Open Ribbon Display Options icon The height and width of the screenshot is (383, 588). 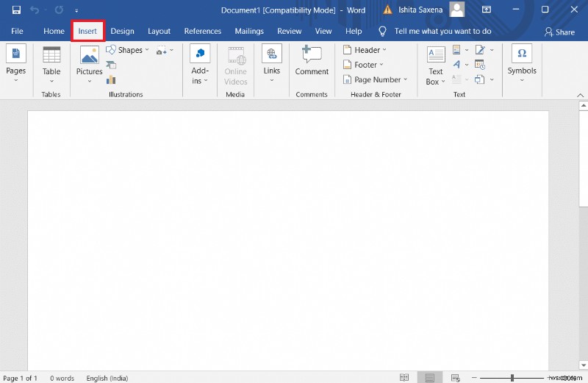click(x=487, y=10)
